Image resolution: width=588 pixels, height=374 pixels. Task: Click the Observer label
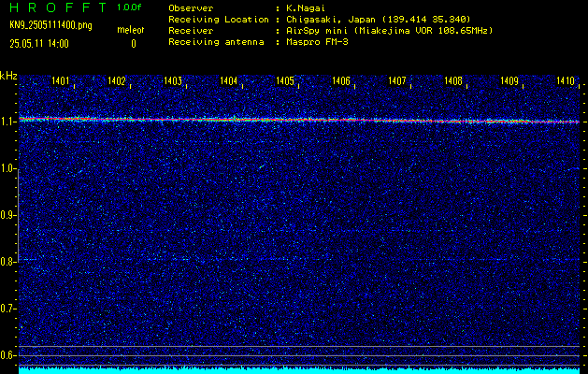pos(191,8)
